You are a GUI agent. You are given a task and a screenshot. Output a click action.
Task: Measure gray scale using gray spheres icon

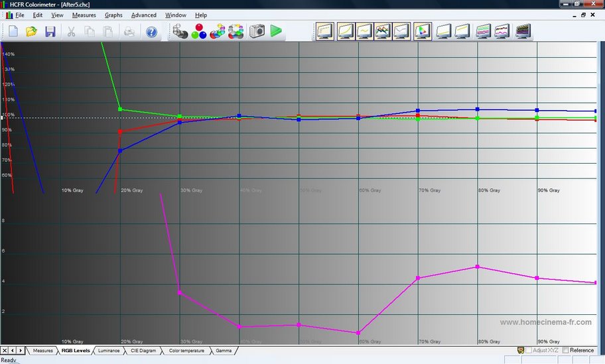[x=180, y=31]
